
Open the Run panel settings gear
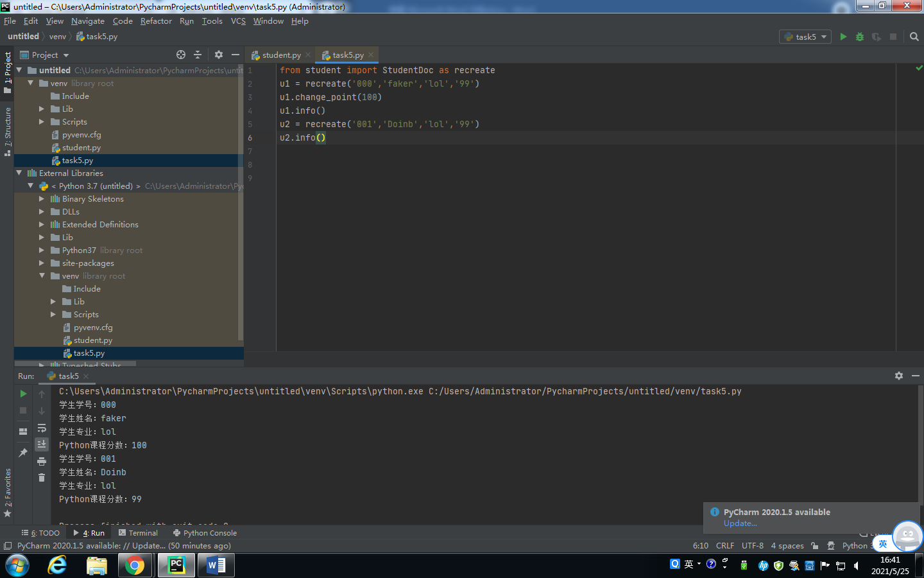coord(899,376)
